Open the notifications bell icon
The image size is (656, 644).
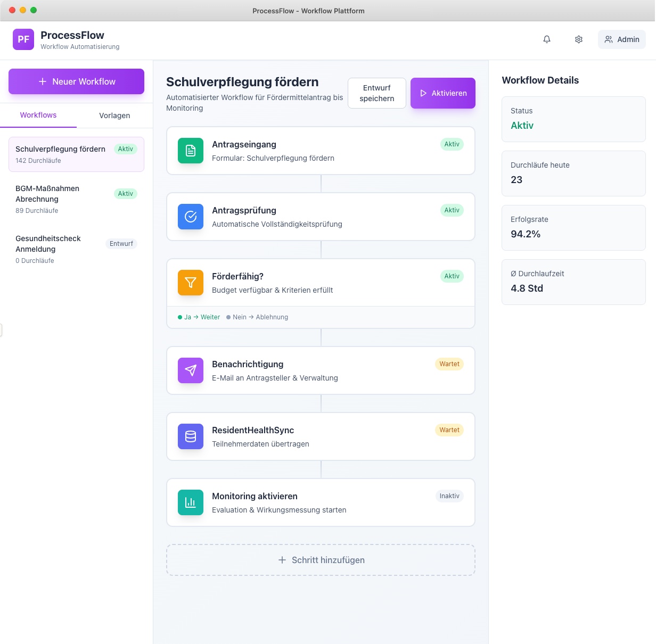pyautogui.click(x=546, y=39)
